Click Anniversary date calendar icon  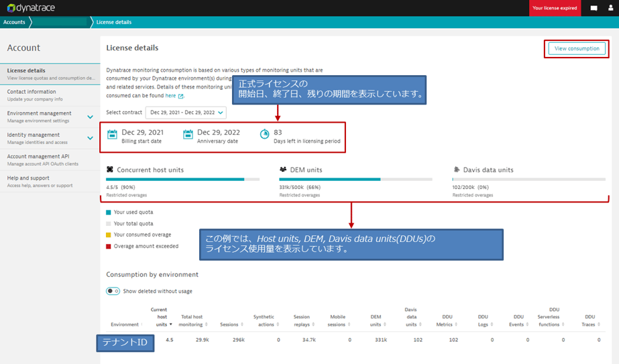pyautogui.click(x=188, y=135)
